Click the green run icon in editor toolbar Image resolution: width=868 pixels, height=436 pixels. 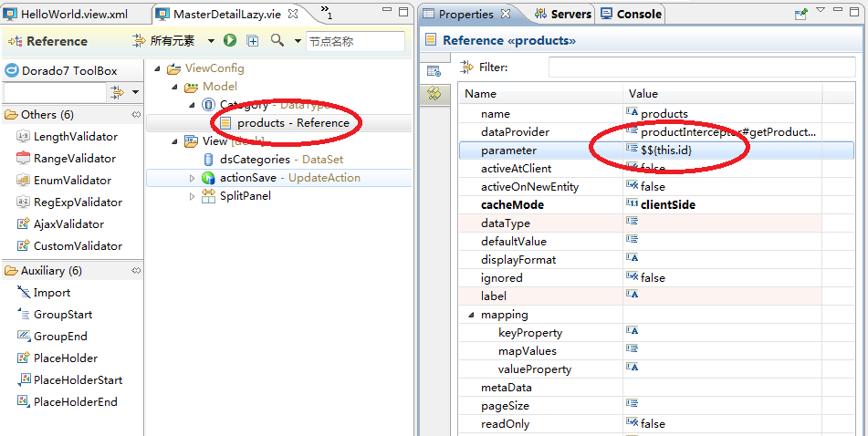coord(230,41)
